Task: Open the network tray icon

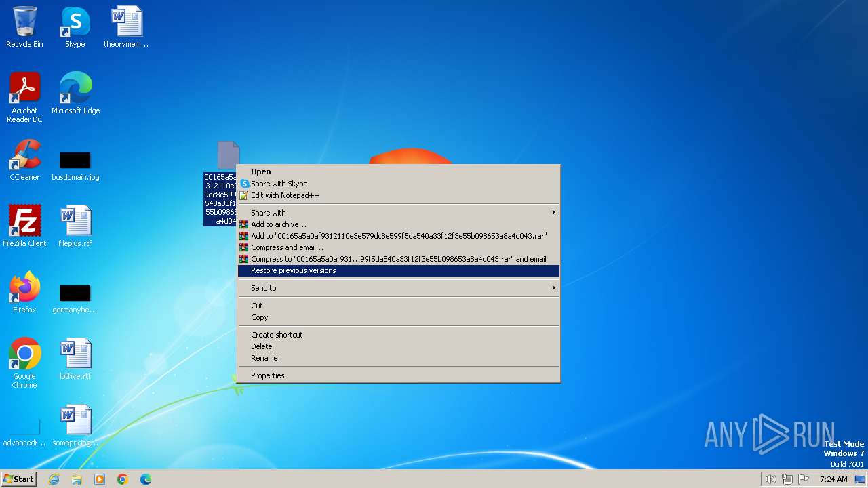Action: [x=787, y=479]
